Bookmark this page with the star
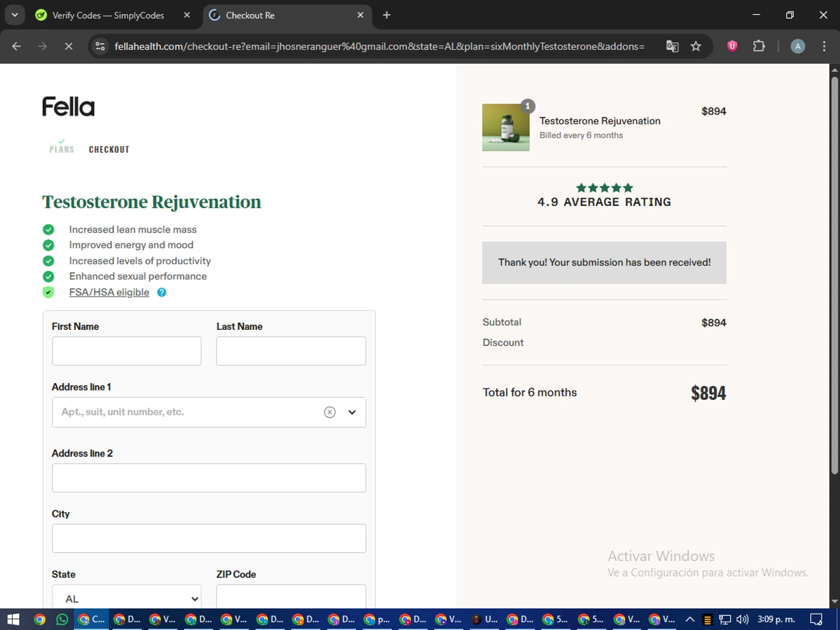 696,46
